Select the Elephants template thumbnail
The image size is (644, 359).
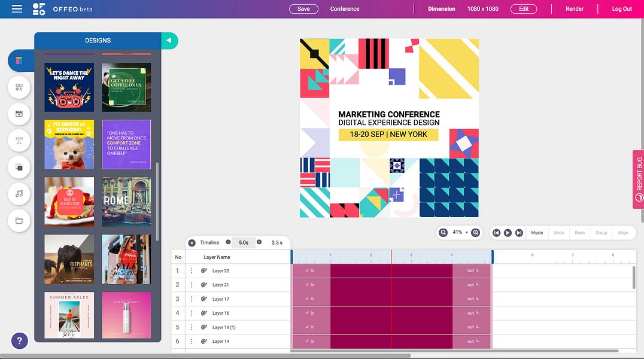click(x=69, y=260)
